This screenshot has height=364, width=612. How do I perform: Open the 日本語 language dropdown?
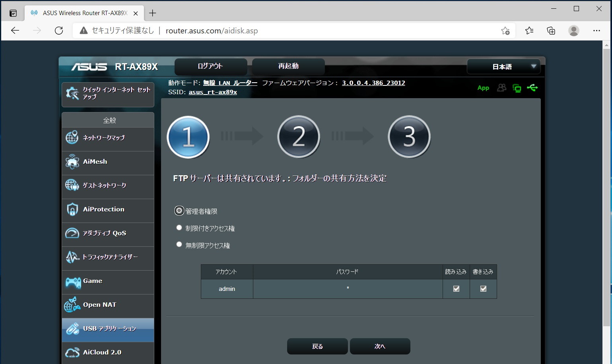point(503,67)
